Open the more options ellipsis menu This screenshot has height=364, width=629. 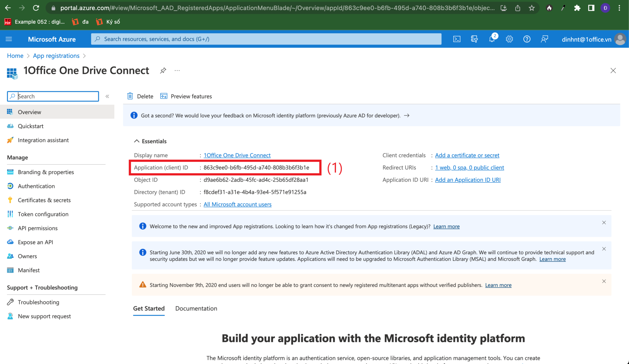[x=177, y=70]
